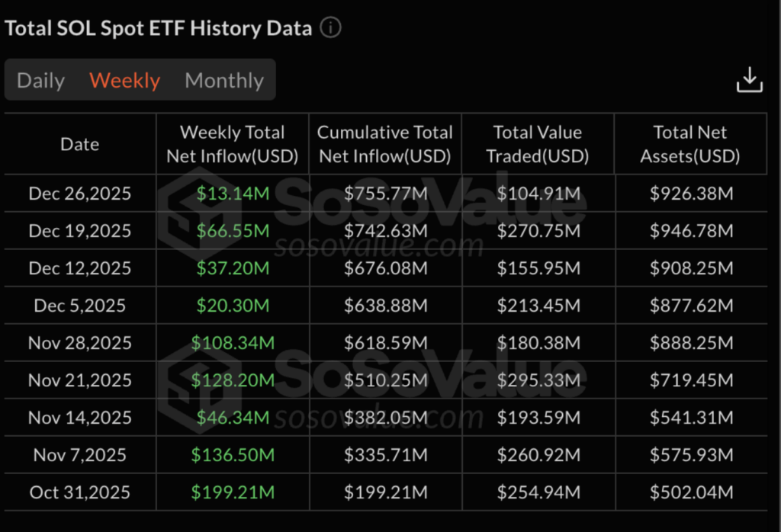
Task: Click the Cumulative Total Net Inflow header
Action: tap(384, 143)
